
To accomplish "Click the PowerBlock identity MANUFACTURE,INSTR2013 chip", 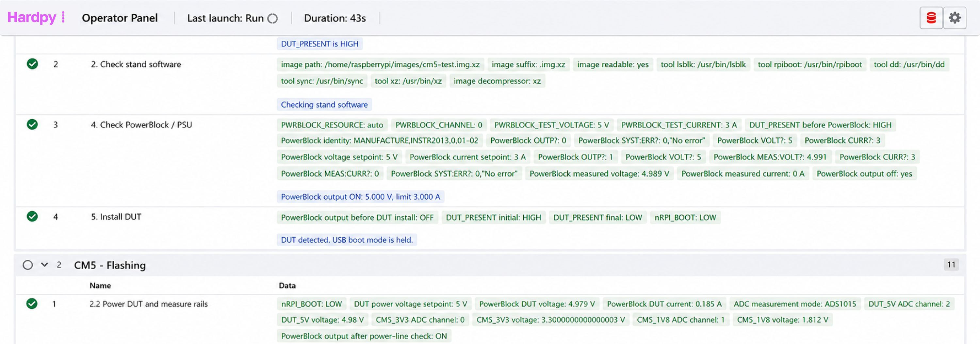I will [x=380, y=141].
